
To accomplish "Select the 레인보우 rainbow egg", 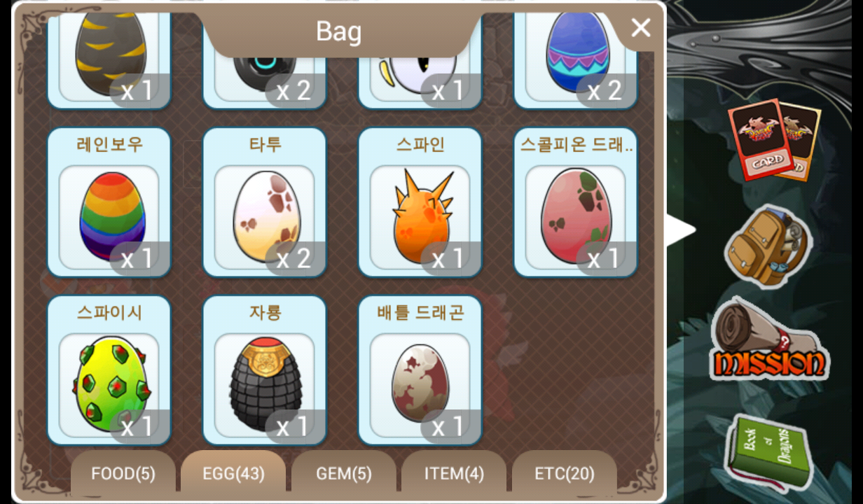I will point(109,203).
